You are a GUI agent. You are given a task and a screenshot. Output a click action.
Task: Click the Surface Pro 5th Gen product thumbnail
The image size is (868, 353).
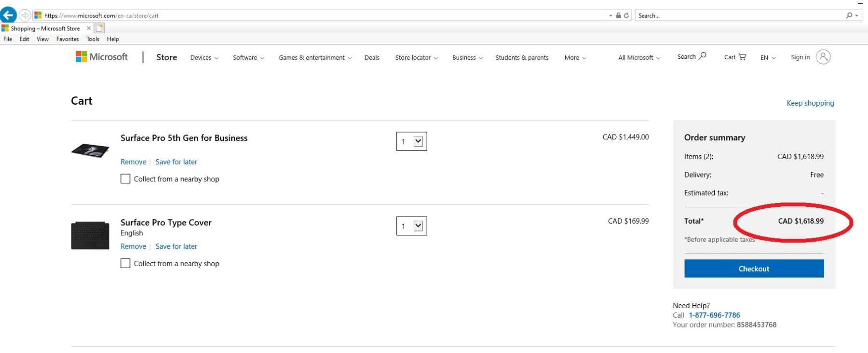coord(90,150)
